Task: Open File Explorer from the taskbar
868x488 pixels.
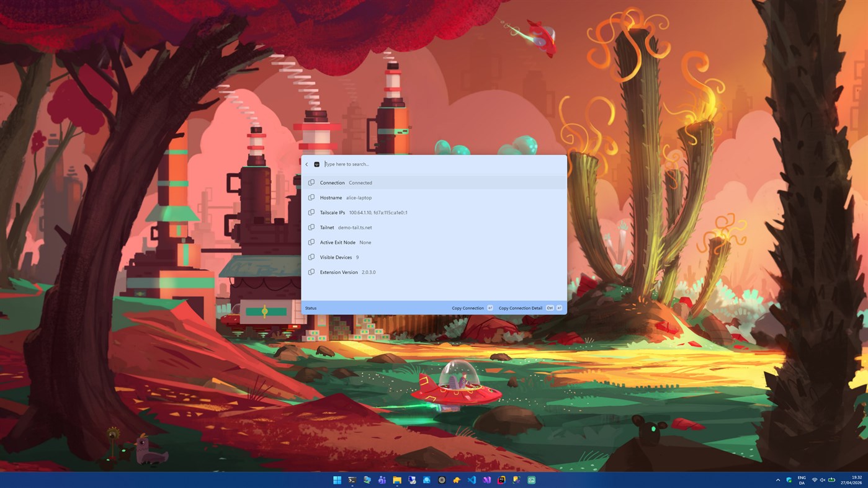Action: (x=397, y=480)
